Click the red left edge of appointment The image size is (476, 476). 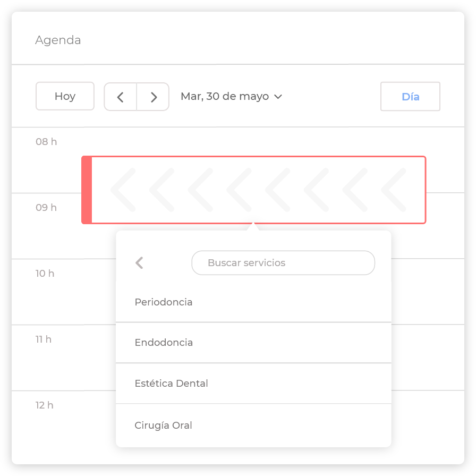tap(87, 190)
